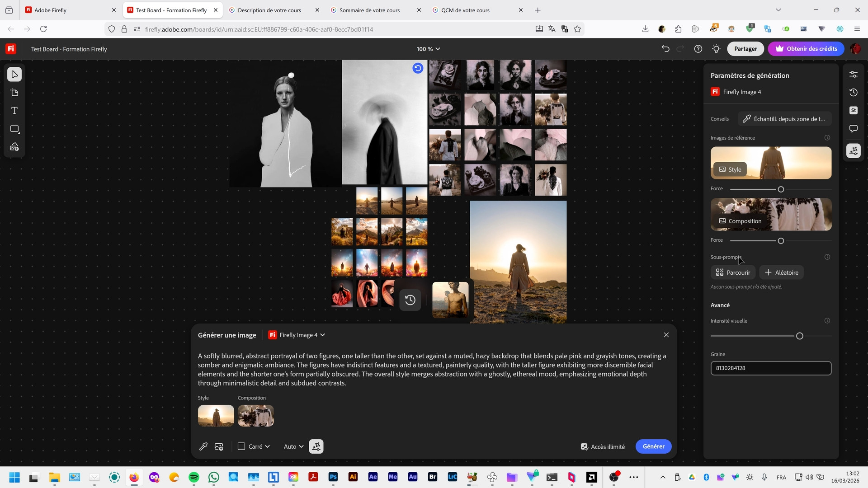Screen dimensions: 868x488
Task: Click the Générer button
Action: (x=653, y=446)
